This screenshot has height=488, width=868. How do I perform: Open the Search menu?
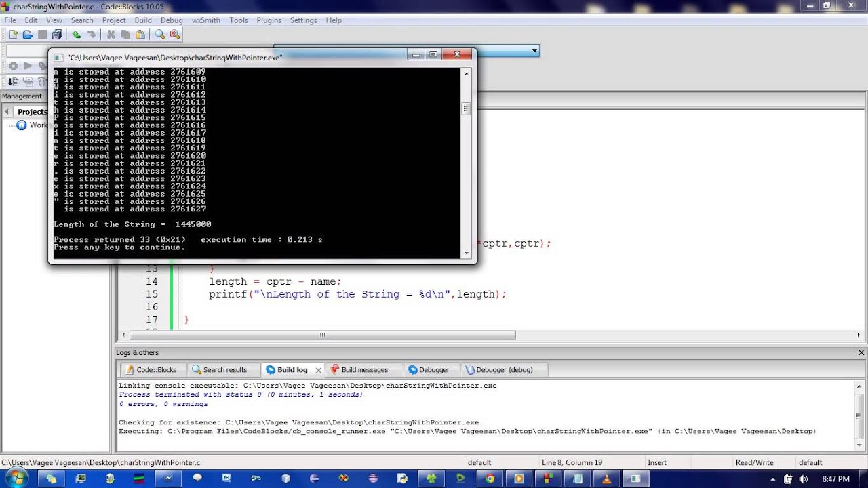(82, 20)
